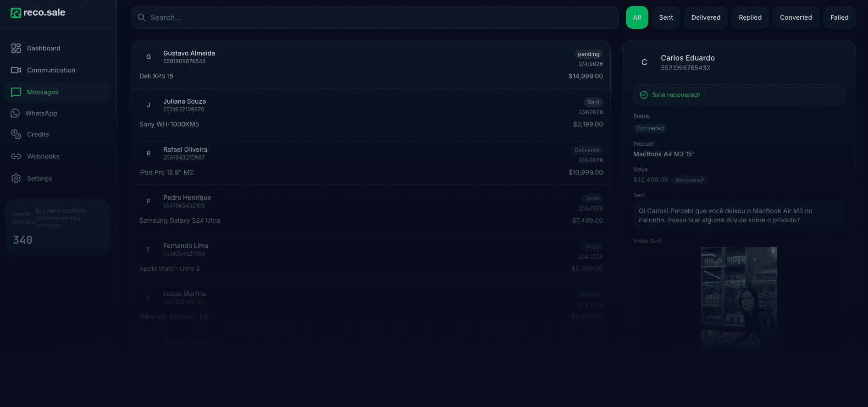Click the WhatsApp logo icon
The image size is (868, 407).
[15, 113]
